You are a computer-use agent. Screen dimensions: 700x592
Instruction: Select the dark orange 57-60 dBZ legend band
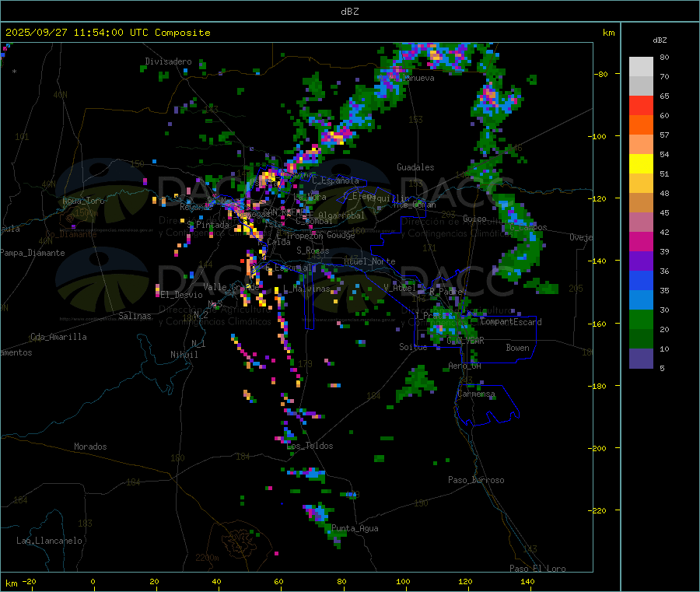coord(641,125)
